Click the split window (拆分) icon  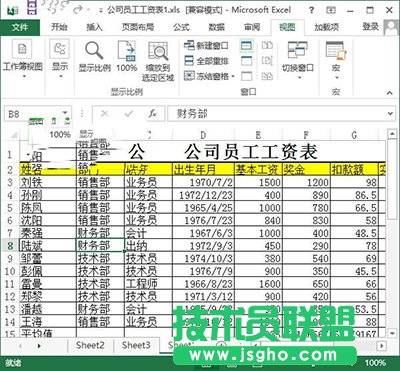(x=246, y=46)
